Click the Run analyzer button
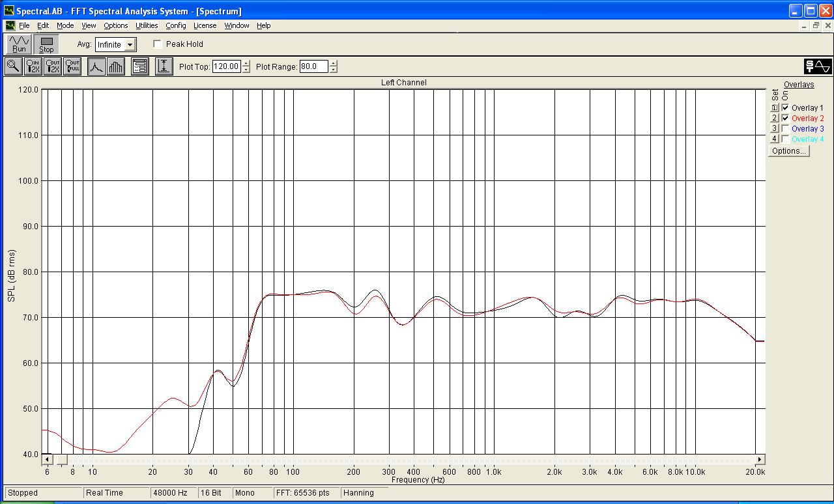The height and width of the screenshot is (504, 834). (19, 44)
